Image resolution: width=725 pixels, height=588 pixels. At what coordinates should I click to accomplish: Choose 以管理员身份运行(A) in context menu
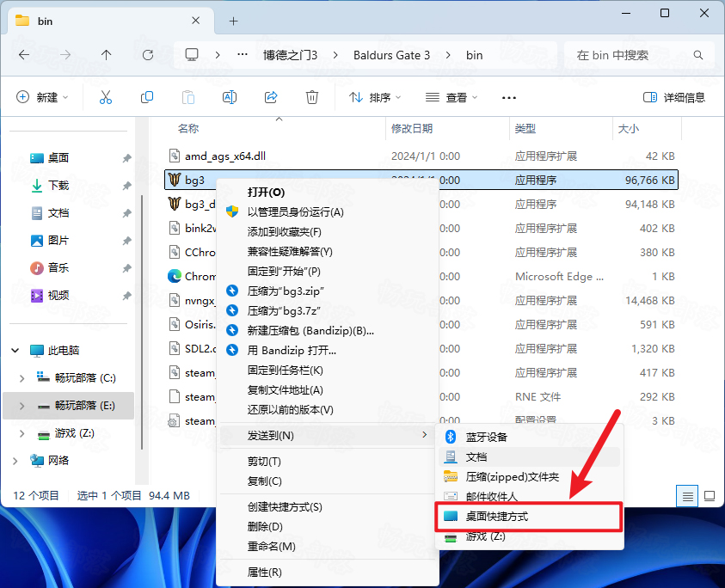coord(328,211)
